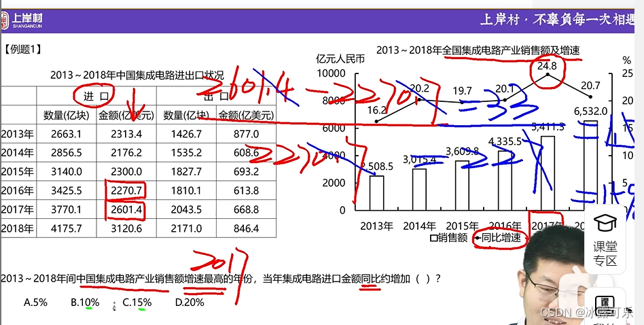This screenshot has height=325, width=644.
Task: Click the table title 2013～2018年中国集成电路进出口状况
Action: 137,75
